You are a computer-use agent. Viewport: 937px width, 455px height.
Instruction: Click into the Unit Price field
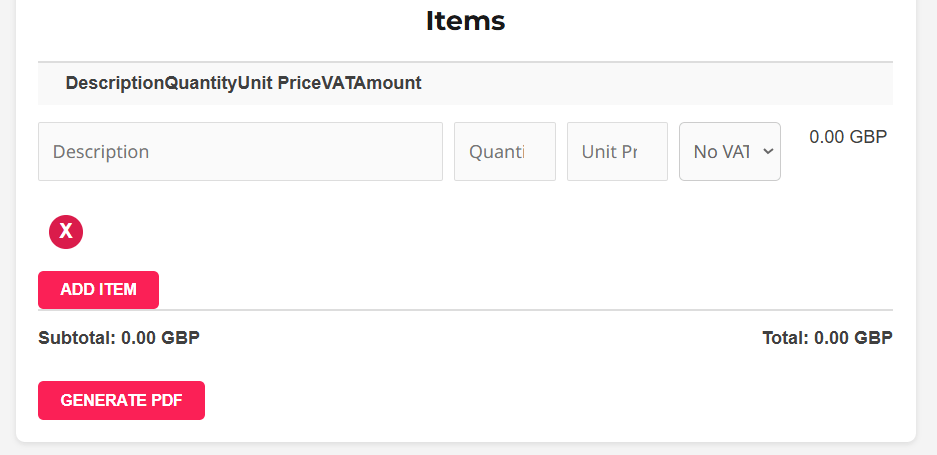tap(617, 152)
